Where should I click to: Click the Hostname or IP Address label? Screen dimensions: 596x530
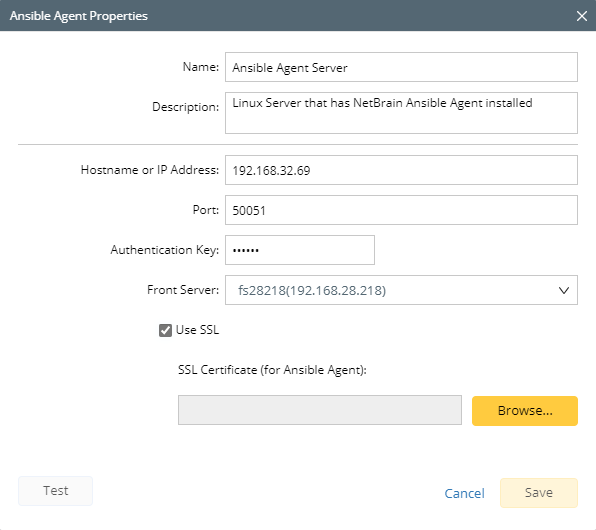point(150,170)
